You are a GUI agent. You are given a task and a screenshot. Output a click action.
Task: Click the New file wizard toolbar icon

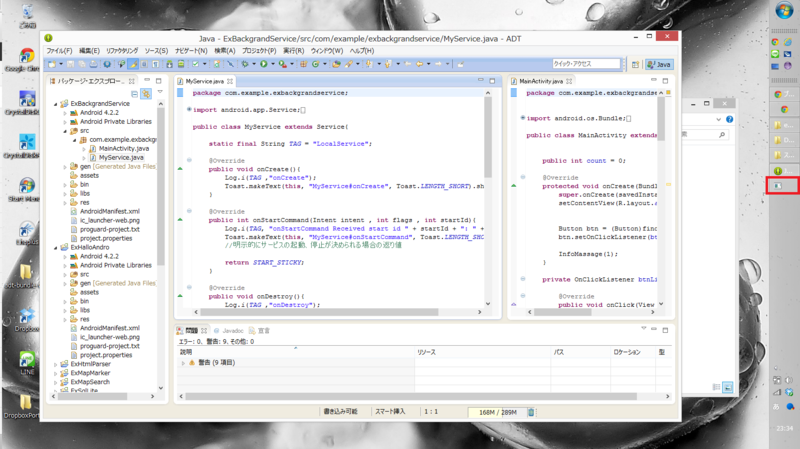pyautogui.click(x=52, y=64)
